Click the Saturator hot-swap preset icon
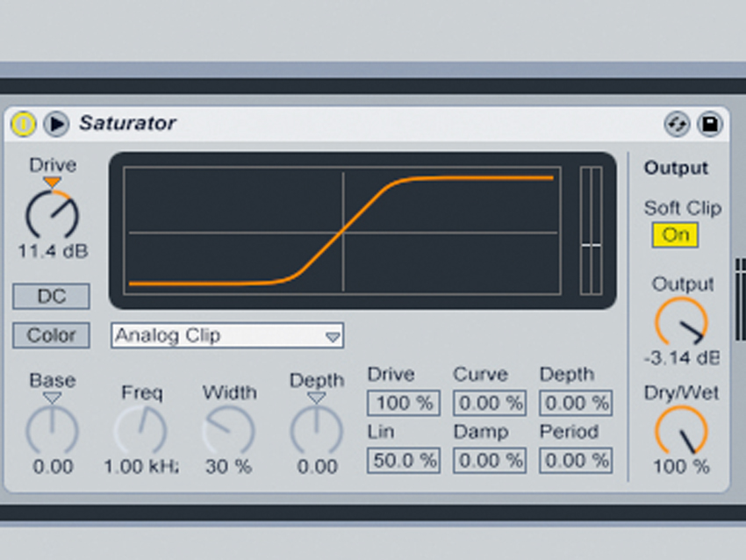The height and width of the screenshot is (560, 746). 676,125
